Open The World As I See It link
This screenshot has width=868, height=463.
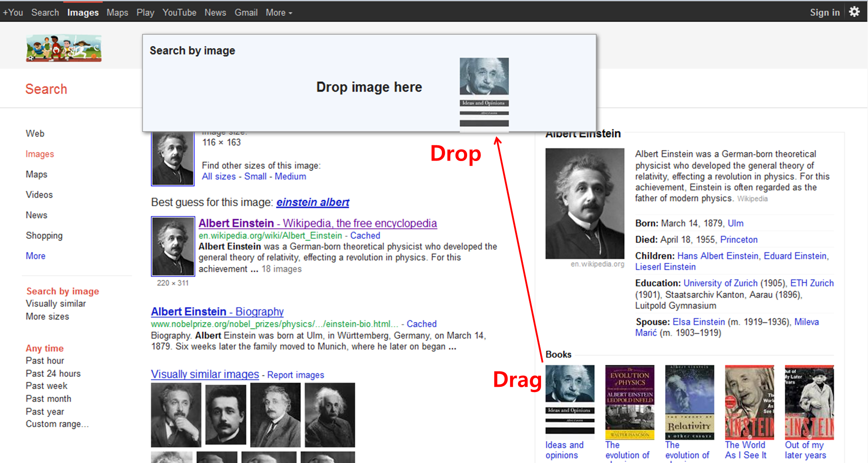[745, 450]
